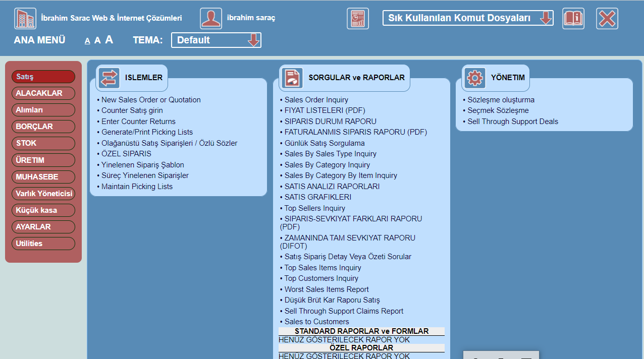The height and width of the screenshot is (359, 644).
Task: Open SATIS GRAFIKLERI
Action: (318, 197)
